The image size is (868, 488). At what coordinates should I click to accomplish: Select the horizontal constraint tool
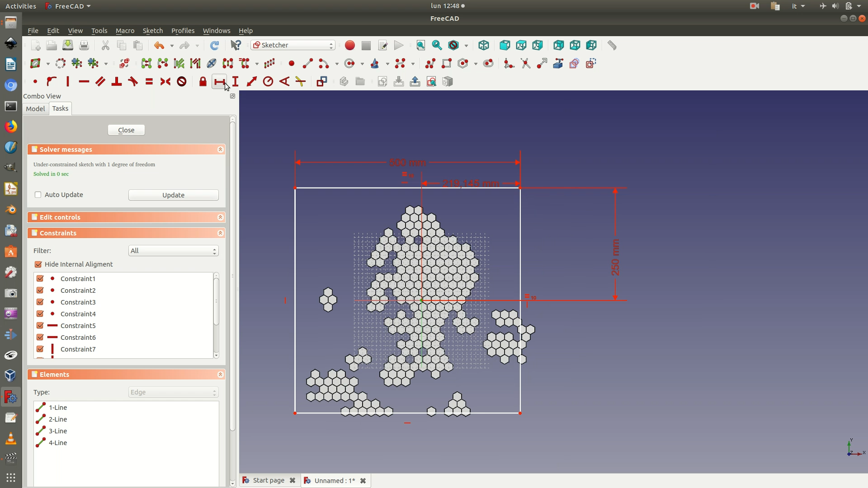pos(84,82)
